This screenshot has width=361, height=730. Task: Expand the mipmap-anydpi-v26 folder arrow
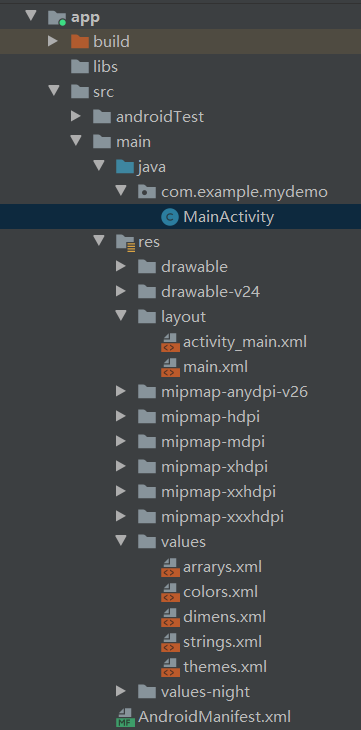121,391
